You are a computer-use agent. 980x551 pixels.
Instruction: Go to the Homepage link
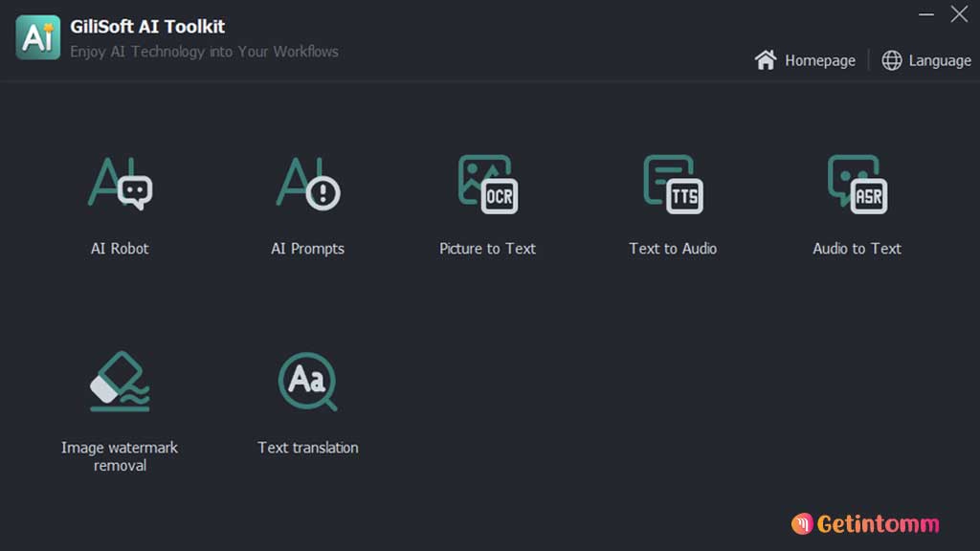820,60
